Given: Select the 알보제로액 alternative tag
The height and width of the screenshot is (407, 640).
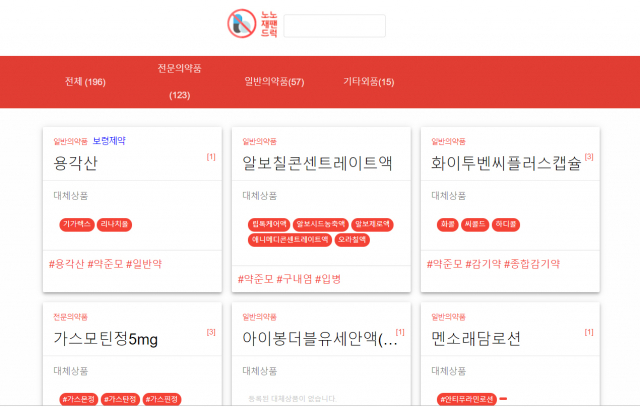Looking at the screenshot, I should point(372,224).
